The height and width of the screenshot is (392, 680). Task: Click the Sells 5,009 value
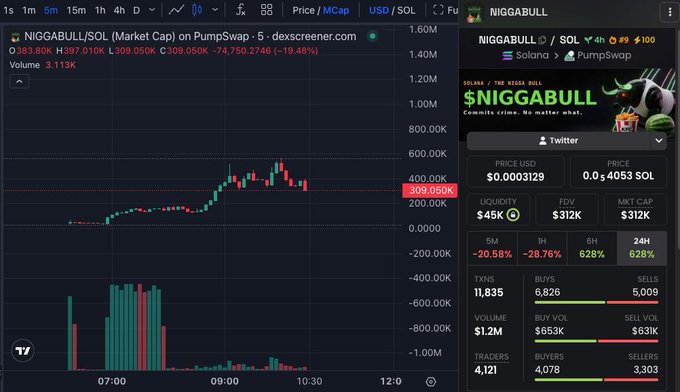point(645,292)
